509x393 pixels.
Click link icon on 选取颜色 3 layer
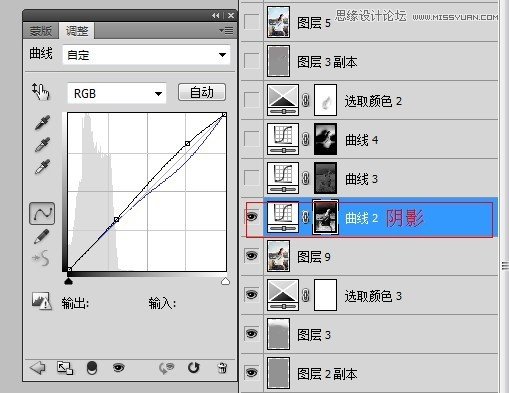(x=305, y=295)
